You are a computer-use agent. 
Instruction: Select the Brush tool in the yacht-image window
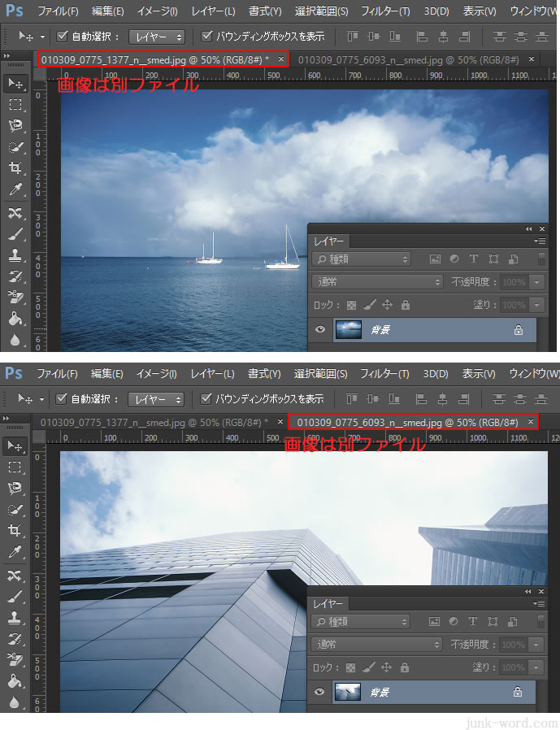pos(15,234)
